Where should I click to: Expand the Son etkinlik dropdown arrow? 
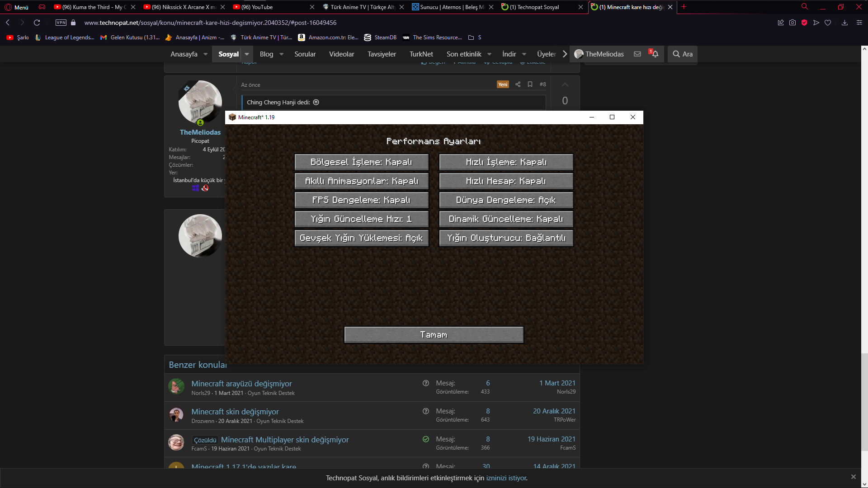[489, 54]
